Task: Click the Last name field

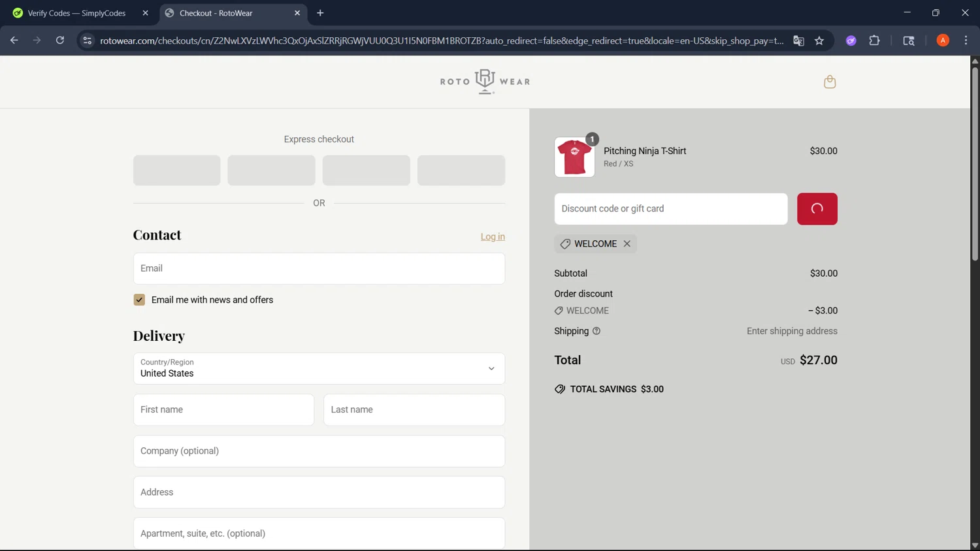Action: [x=414, y=410]
